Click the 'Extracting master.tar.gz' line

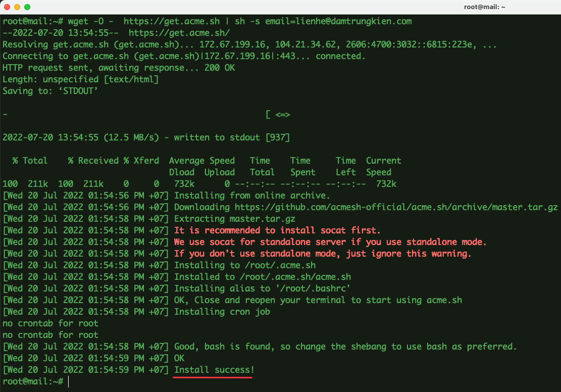(235, 219)
